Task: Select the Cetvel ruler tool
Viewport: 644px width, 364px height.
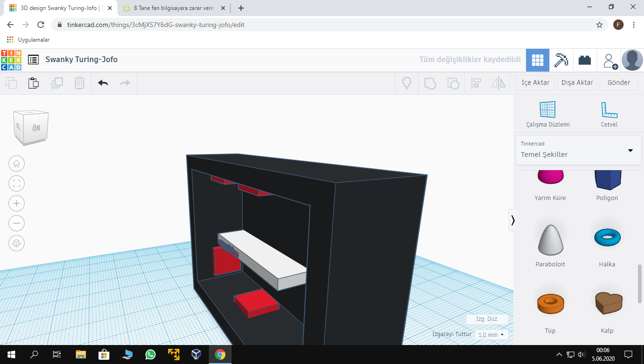Action: [x=609, y=114]
